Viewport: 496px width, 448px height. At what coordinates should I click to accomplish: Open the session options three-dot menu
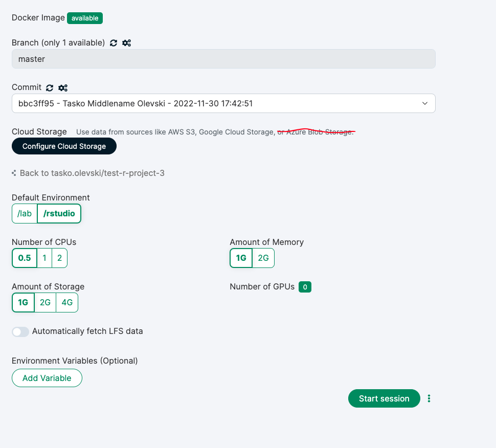[429, 398]
